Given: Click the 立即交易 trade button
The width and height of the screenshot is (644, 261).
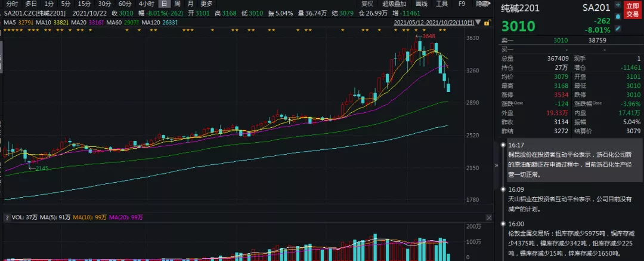Looking at the screenshot, I should pos(632,10).
